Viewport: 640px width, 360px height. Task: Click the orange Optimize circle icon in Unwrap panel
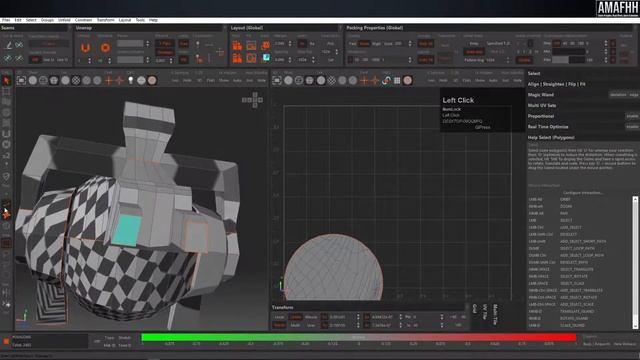105,48
